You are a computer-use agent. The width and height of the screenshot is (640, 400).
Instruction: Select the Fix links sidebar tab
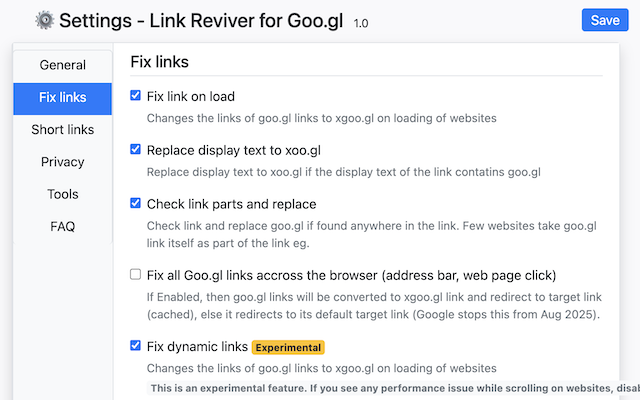pos(62,98)
